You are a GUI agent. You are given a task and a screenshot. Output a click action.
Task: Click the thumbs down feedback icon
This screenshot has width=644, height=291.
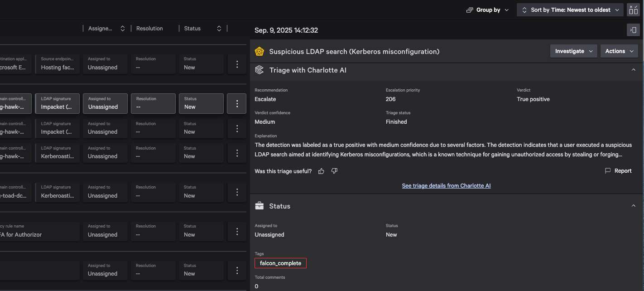(x=334, y=171)
